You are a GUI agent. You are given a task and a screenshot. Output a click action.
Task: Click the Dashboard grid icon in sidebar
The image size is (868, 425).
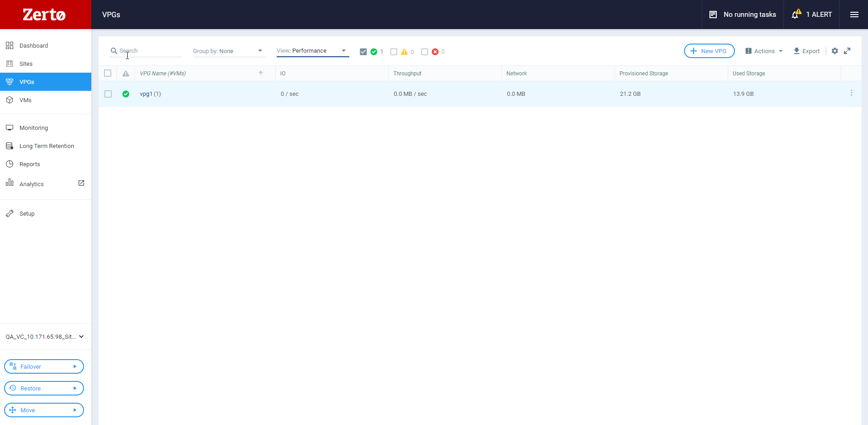(x=10, y=45)
